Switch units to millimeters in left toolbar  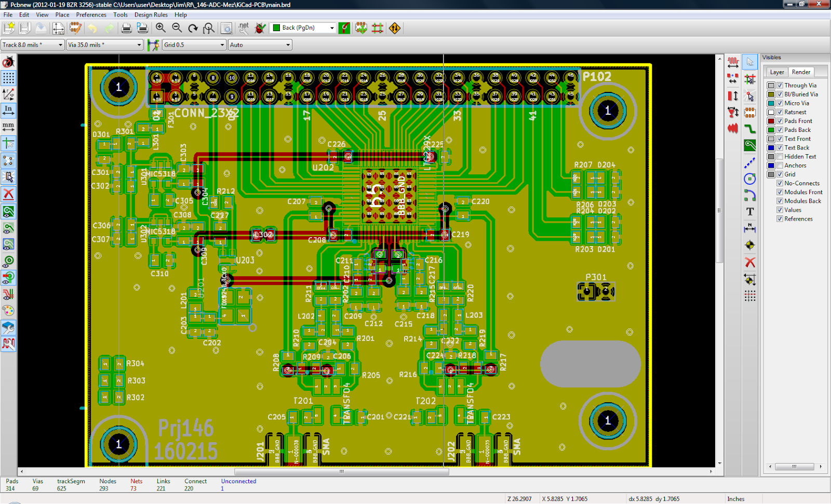pos(8,126)
